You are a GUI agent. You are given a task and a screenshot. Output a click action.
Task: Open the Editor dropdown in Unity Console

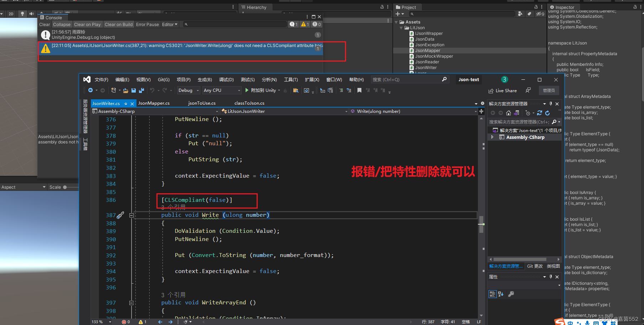point(169,25)
